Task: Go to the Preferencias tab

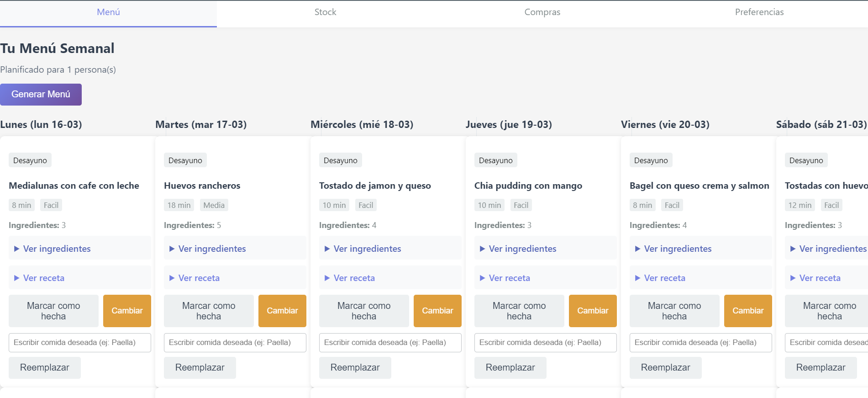Action: coord(759,12)
